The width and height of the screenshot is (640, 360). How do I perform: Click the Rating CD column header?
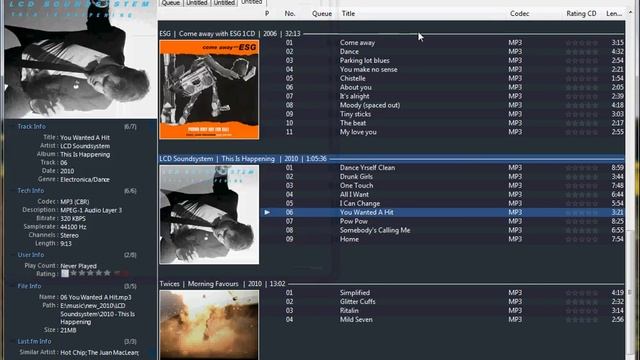point(581,13)
